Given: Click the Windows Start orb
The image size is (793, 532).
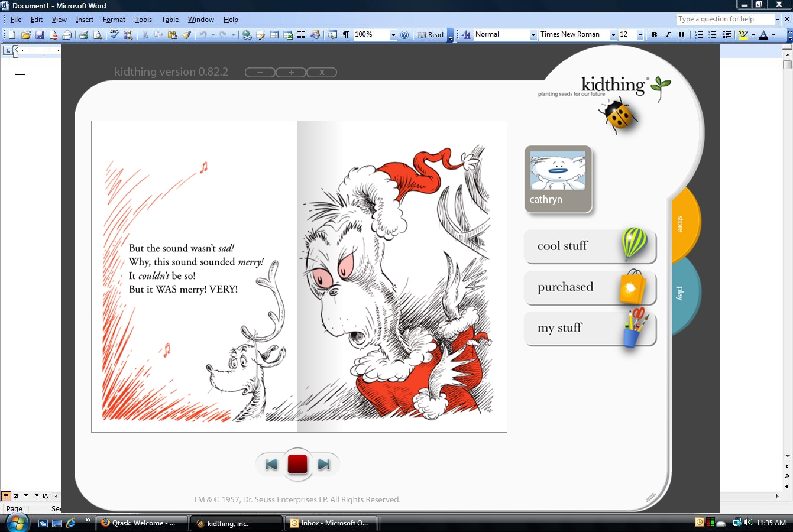Looking at the screenshot, I should [x=17, y=523].
